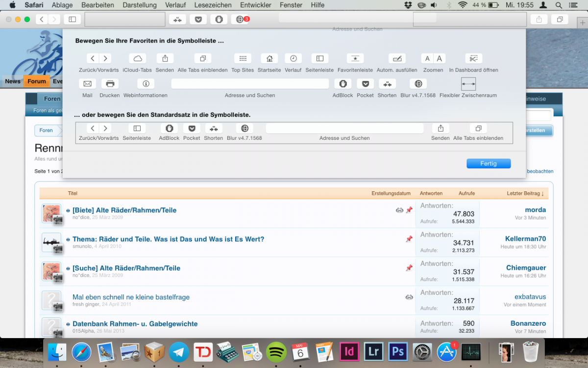Click the iCloud-Tabs icon in the customization sheet
This screenshot has width=588, height=368.
coord(138,58)
